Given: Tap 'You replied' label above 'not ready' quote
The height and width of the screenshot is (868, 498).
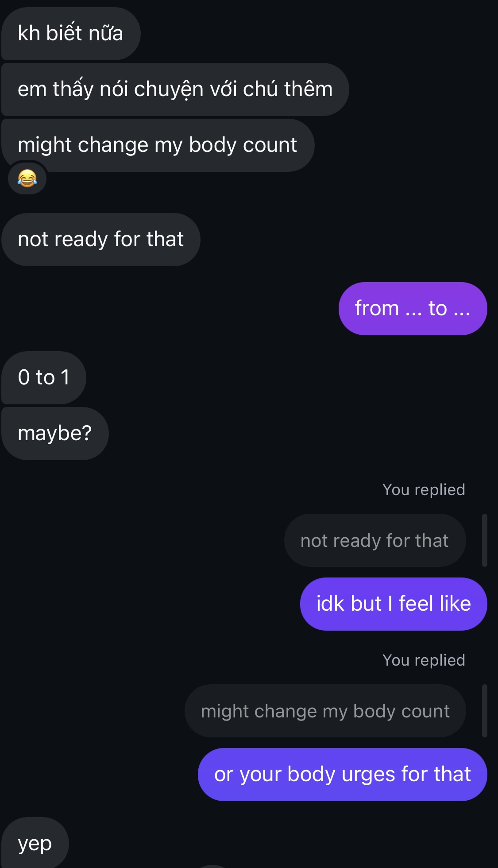Looking at the screenshot, I should tap(424, 490).
